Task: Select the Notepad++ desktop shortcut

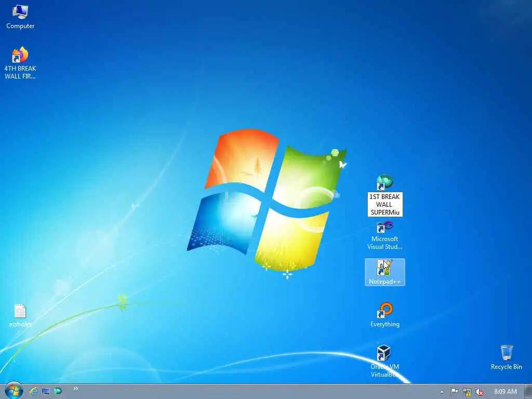Action: (x=385, y=272)
